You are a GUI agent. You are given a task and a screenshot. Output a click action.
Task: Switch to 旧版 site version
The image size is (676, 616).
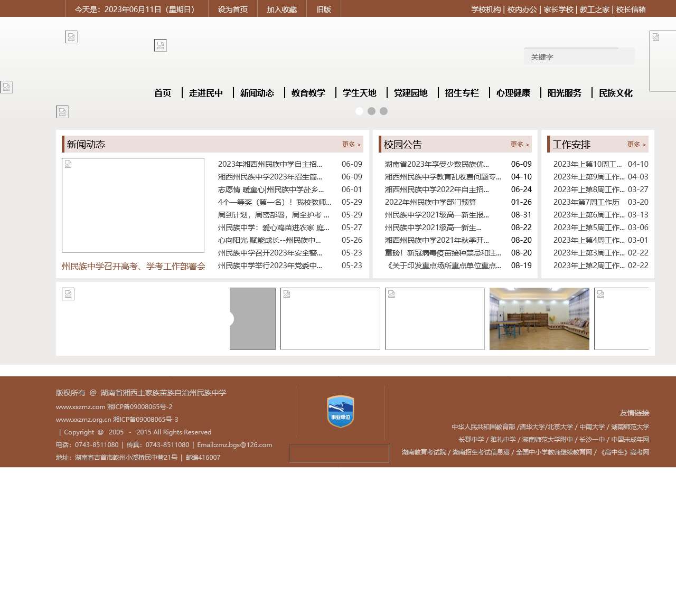(x=323, y=10)
